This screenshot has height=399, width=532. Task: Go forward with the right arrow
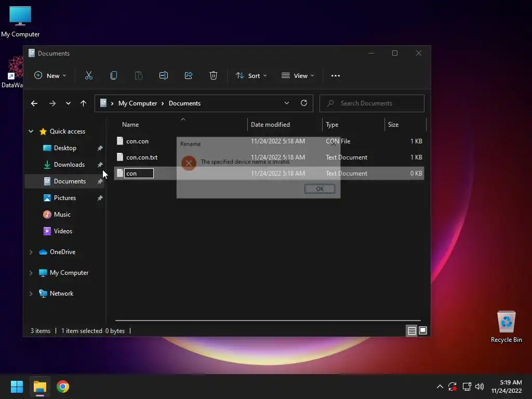point(52,103)
